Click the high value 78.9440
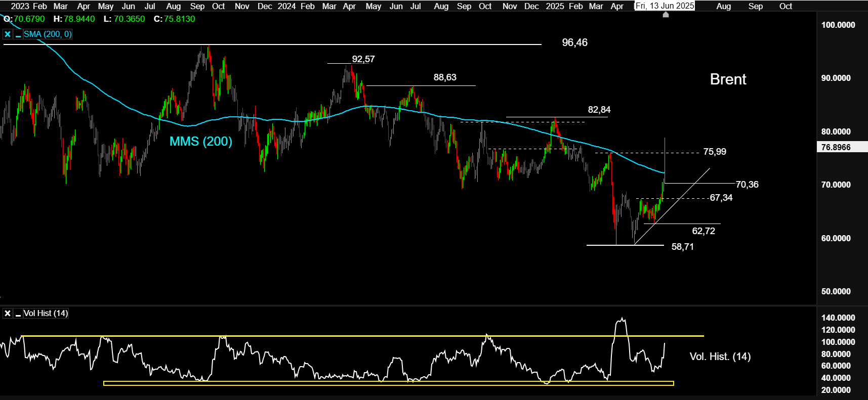 tap(79, 19)
